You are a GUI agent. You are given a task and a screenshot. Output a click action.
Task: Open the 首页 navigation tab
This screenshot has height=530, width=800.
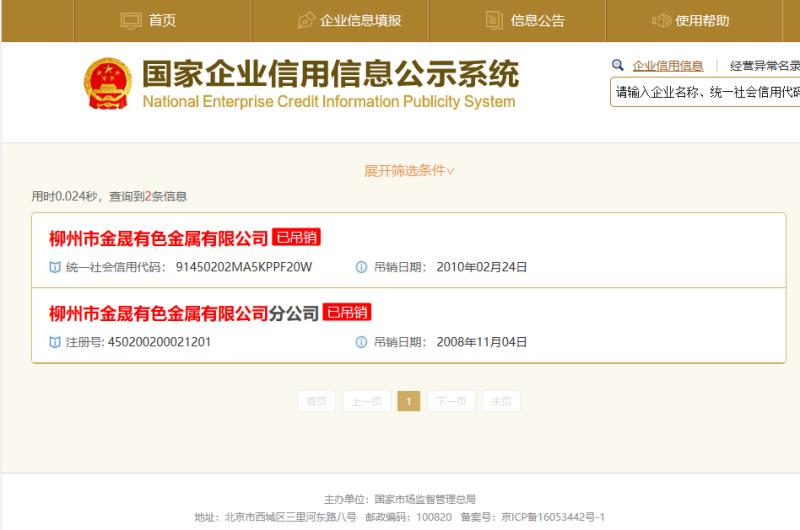(x=162, y=21)
